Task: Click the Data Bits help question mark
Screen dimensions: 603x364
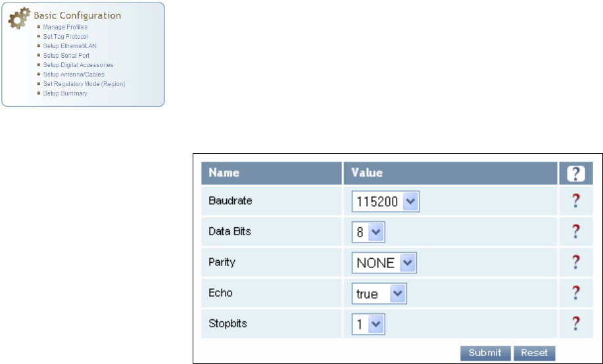Action: click(576, 231)
